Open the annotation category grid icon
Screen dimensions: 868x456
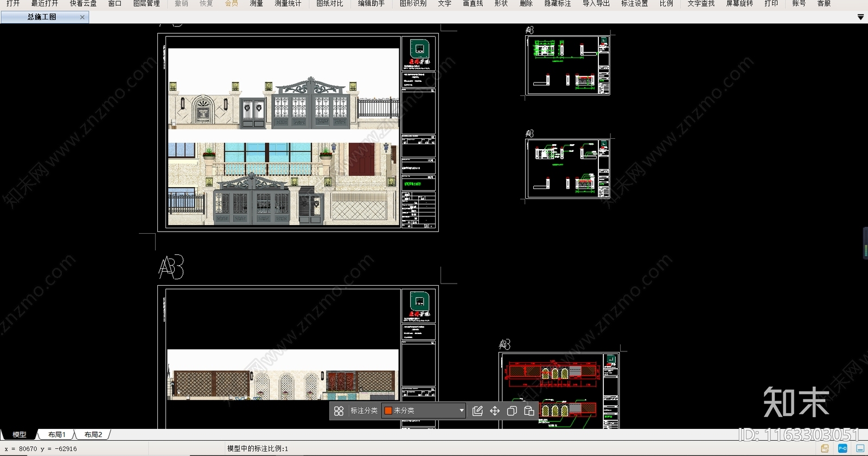click(x=339, y=411)
